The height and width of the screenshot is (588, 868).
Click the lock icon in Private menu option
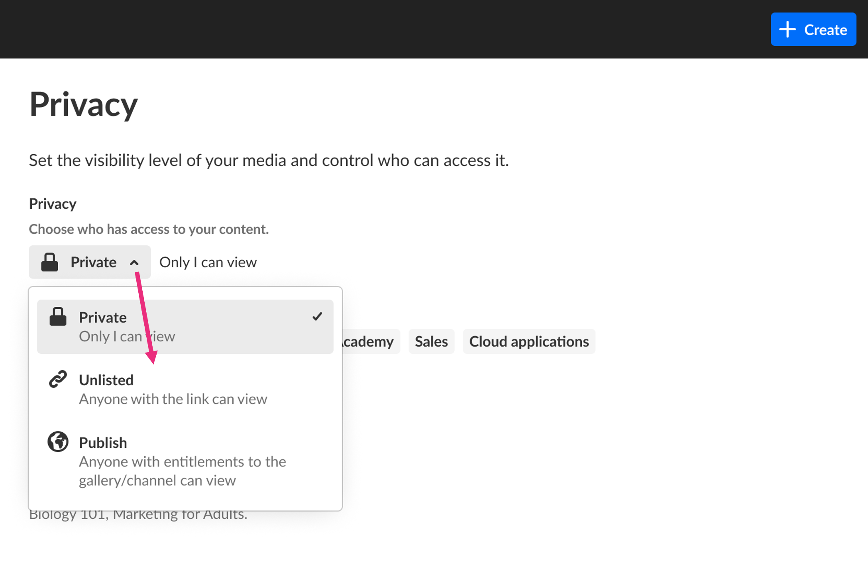click(x=58, y=317)
